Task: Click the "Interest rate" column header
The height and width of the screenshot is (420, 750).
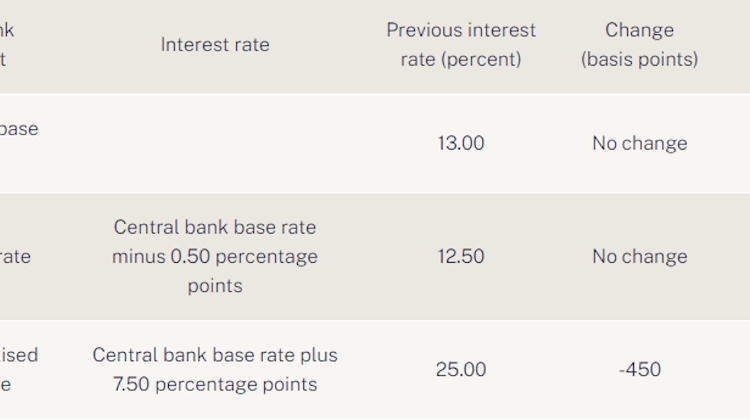Action: tap(215, 45)
